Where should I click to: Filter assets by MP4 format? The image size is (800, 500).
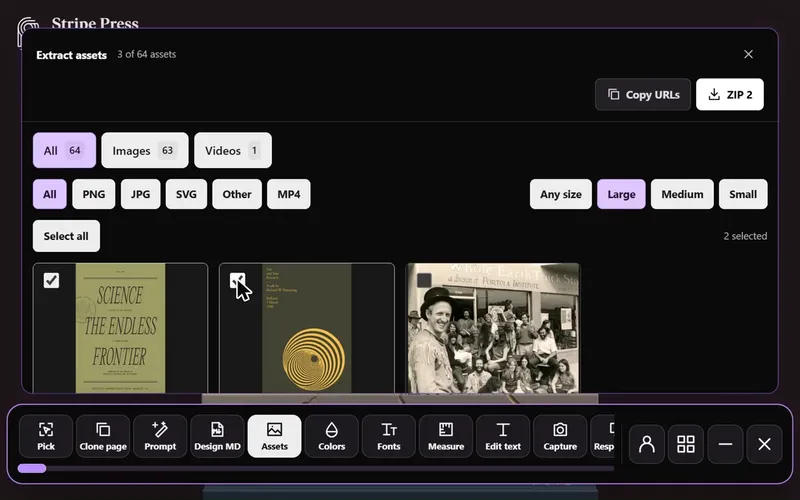pyautogui.click(x=289, y=194)
